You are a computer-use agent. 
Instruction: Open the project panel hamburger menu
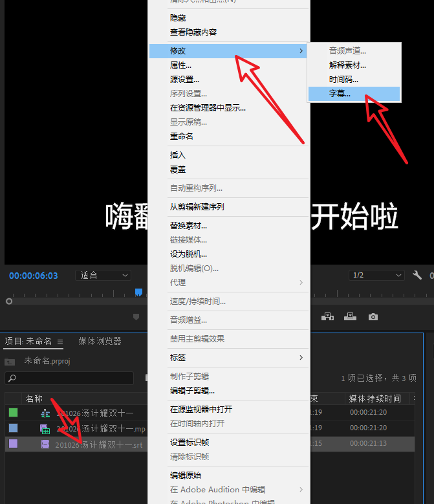click(x=60, y=342)
